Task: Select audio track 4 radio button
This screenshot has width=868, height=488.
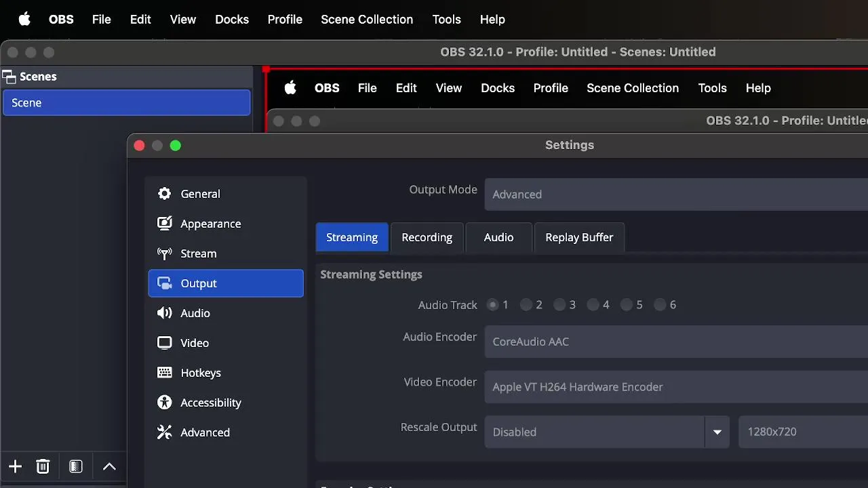Action: [593, 305]
